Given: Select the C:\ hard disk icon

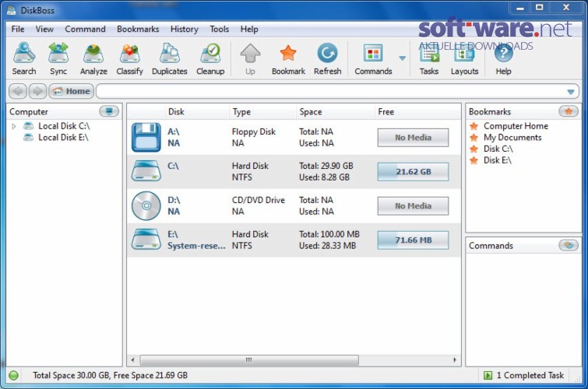Looking at the screenshot, I should [146, 171].
